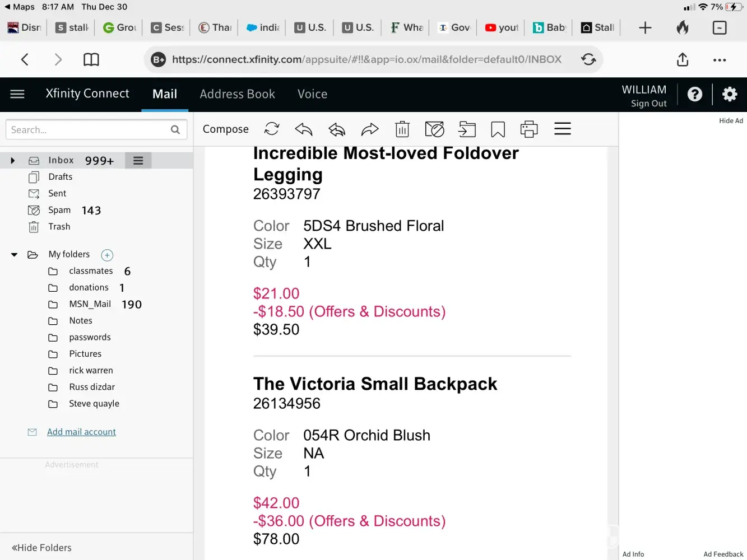Image resolution: width=747 pixels, height=560 pixels.
Task: Flag the email with the bookmark icon
Action: (498, 129)
